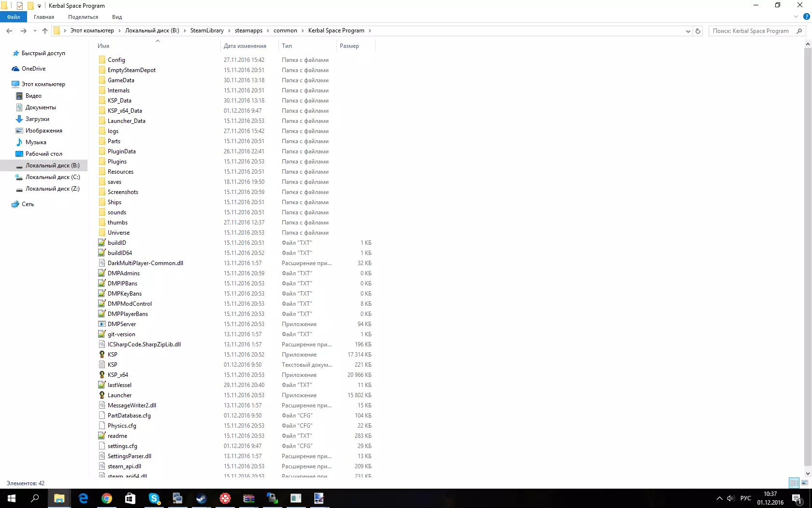This screenshot has width=812, height=508.
Task: Select the steam_api.dll file icon
Action: pyautogui.click(x=102, y=466)
